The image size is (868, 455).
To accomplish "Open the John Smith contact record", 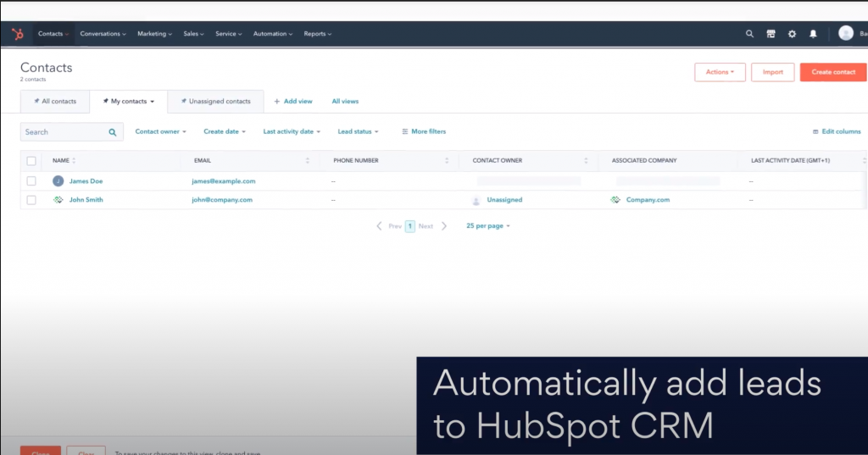I will [x=86, y=200].
